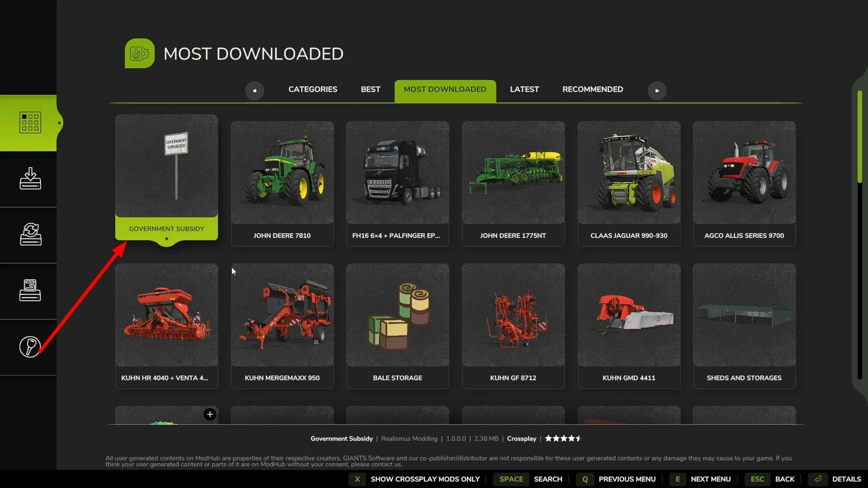This screenshot has width=868, height=488.
Task: Open the updates sidebar icon
Action: point(30,234)
